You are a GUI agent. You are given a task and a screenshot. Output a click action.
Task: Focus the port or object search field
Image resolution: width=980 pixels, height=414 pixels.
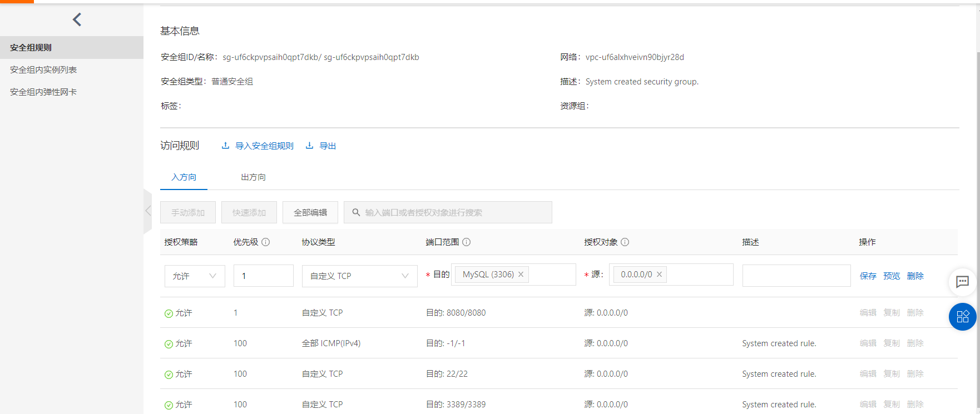tap(448, 212)
